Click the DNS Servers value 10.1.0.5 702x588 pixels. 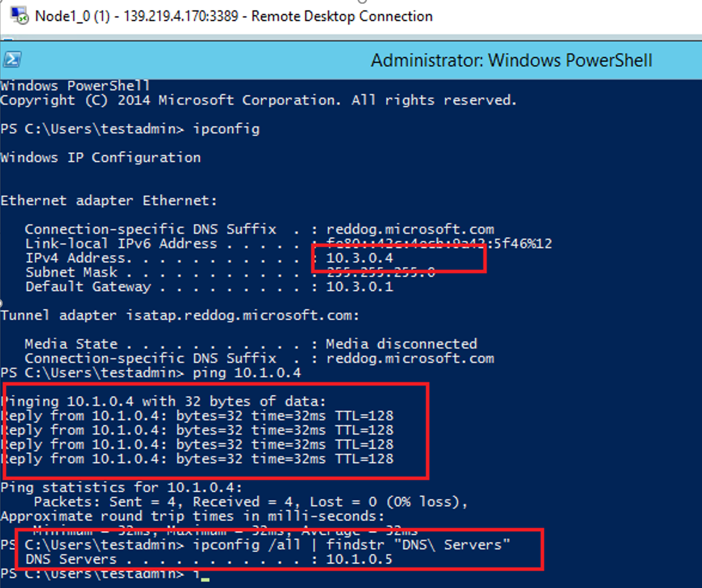point(359,559)
